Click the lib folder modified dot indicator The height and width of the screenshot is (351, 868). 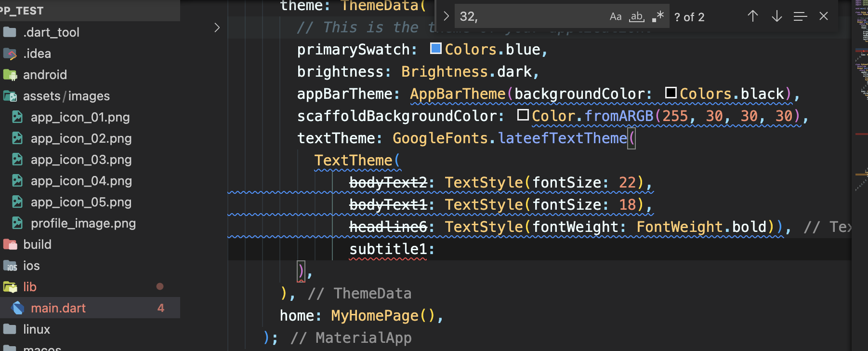(160, 286)
